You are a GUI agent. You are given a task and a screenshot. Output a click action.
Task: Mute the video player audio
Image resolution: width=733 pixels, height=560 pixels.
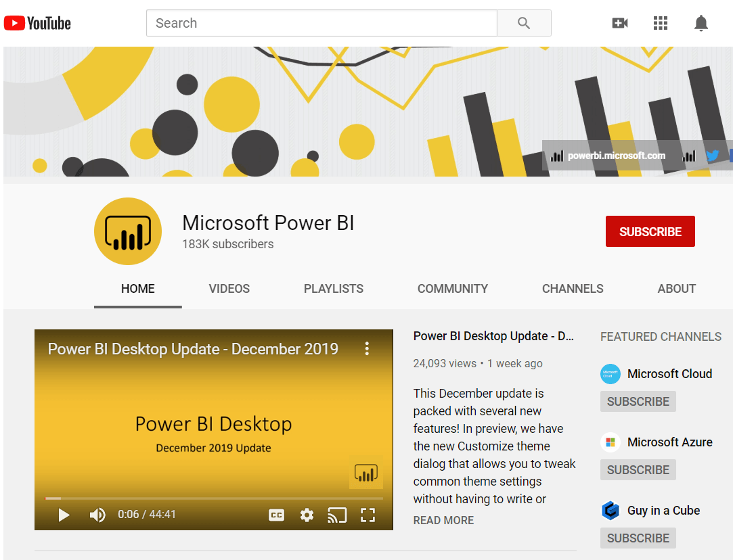(x=97, y=515)
